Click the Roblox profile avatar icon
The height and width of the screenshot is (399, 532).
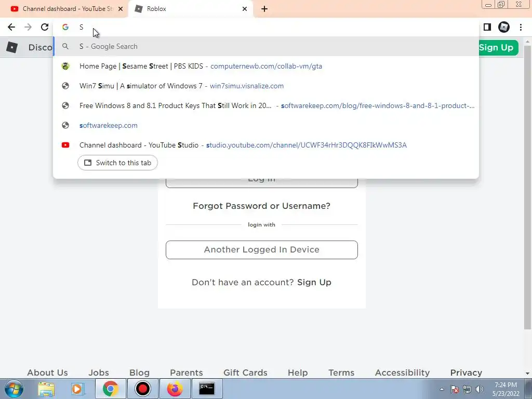pos(504,27)
